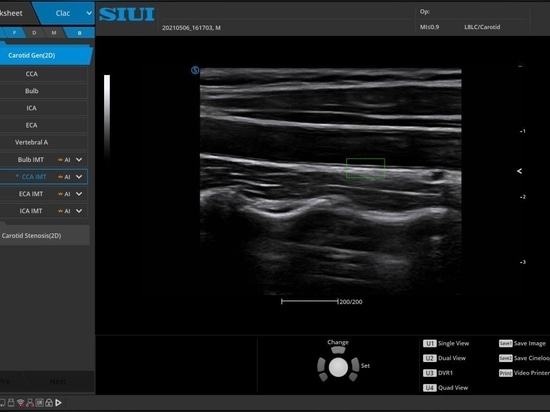Expand the ICA IMT chevron
The width and height of the screenshot is (550, 412).
coord(79,211)
